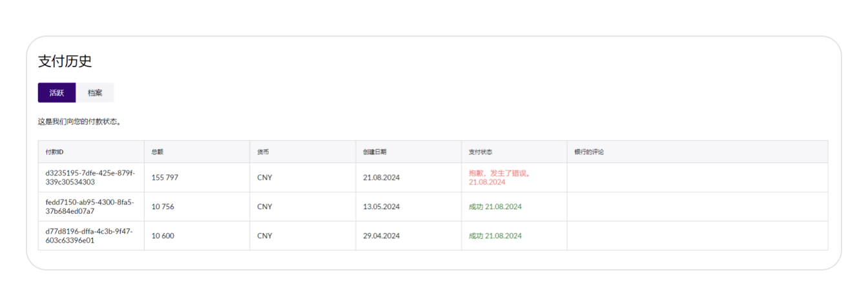Screen dimensions: 868x306
Task: Click the 货币 column header
Action: click(263, 152)
